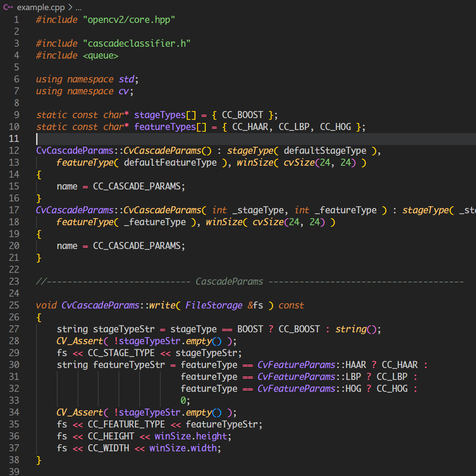
Task: Click stageTypeStr declaration on line 27
Action: click(123, 329)
